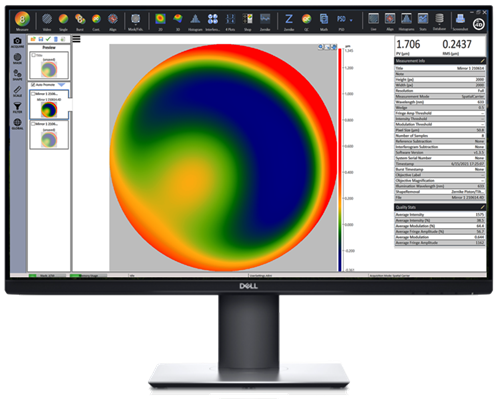Expand the Auto Promote blue triangle dropdown
This screenshot has width=500, height=399.
coord(62,85)
